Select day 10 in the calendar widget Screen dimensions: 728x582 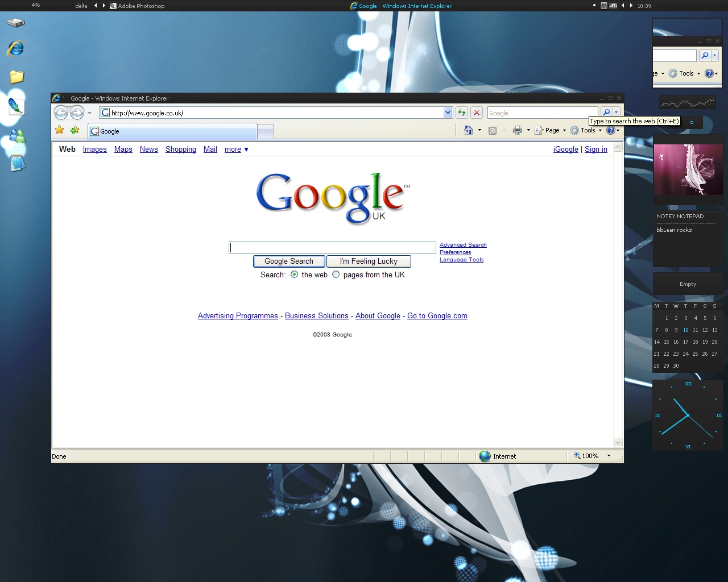(685, 330)
